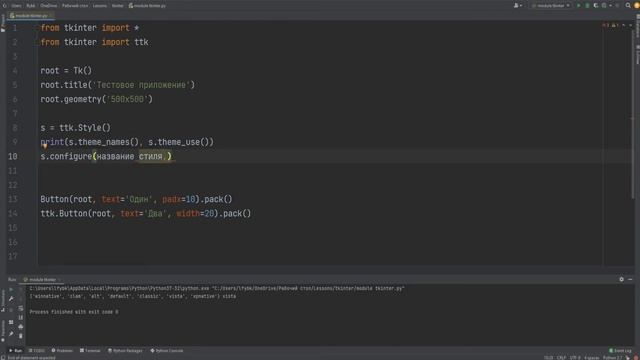Open the run configuration dropdown
This screenshot has height=360, width=640.
click(x=551, y=6)
